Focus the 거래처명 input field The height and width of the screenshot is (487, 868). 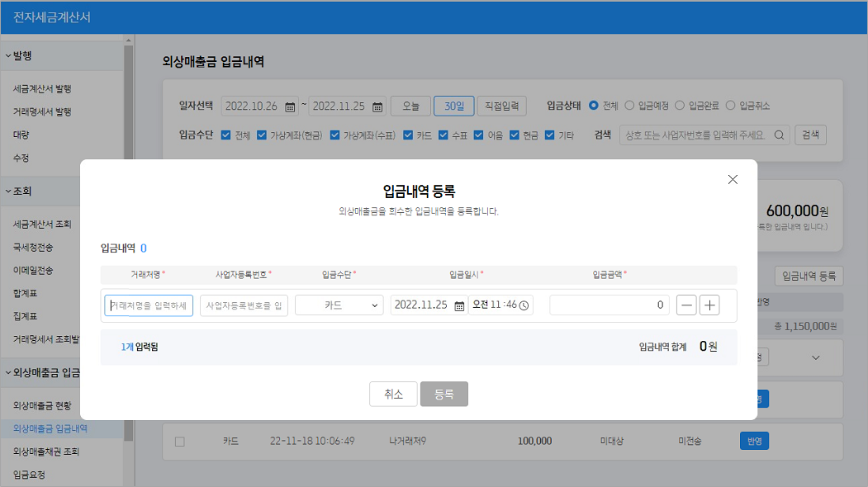pos(149,305)
